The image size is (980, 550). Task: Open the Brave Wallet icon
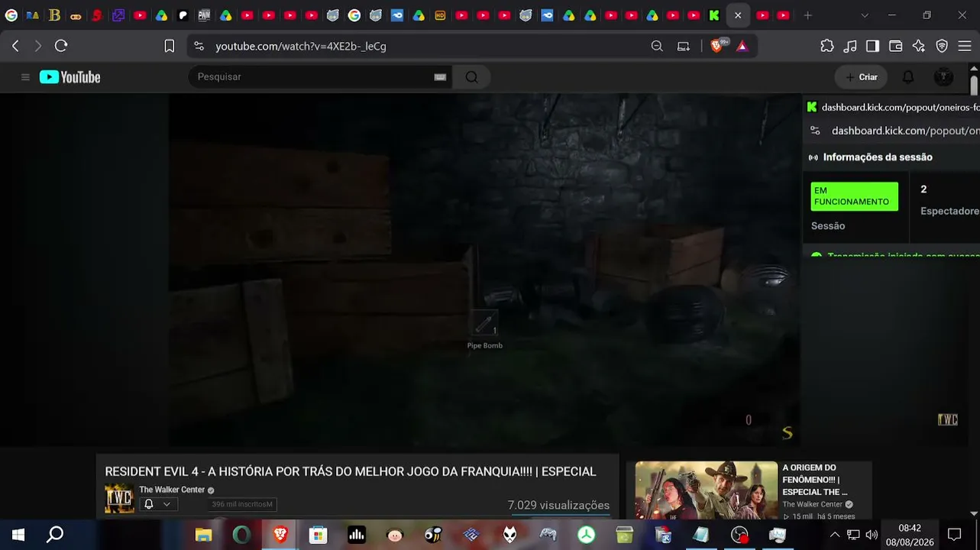tap(896, 46)
